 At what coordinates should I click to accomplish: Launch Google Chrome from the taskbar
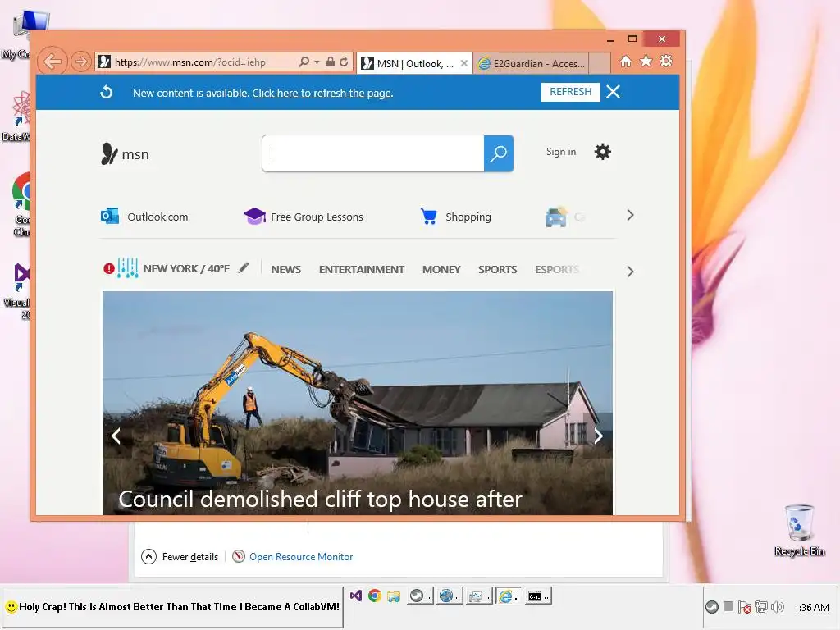point(374,596)
